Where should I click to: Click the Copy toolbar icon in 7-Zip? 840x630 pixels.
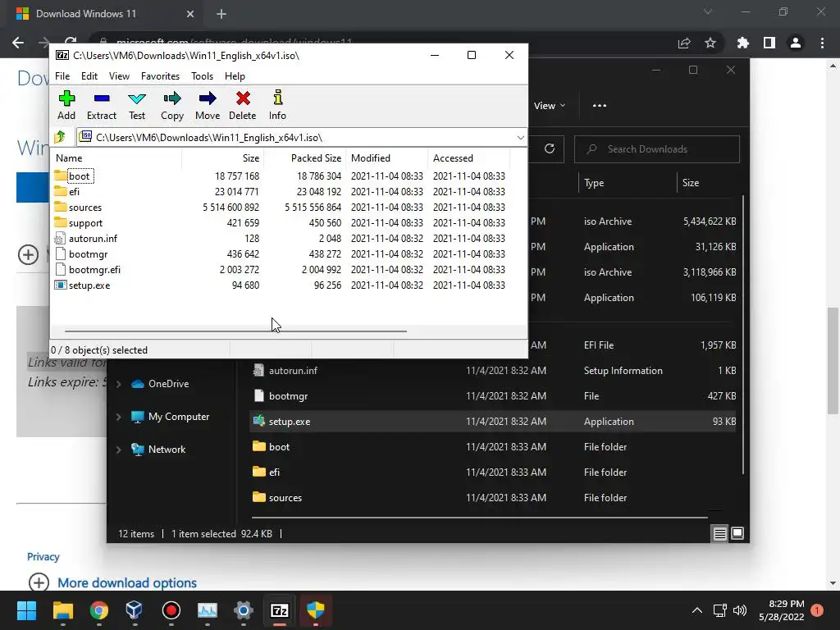(172, 105)
